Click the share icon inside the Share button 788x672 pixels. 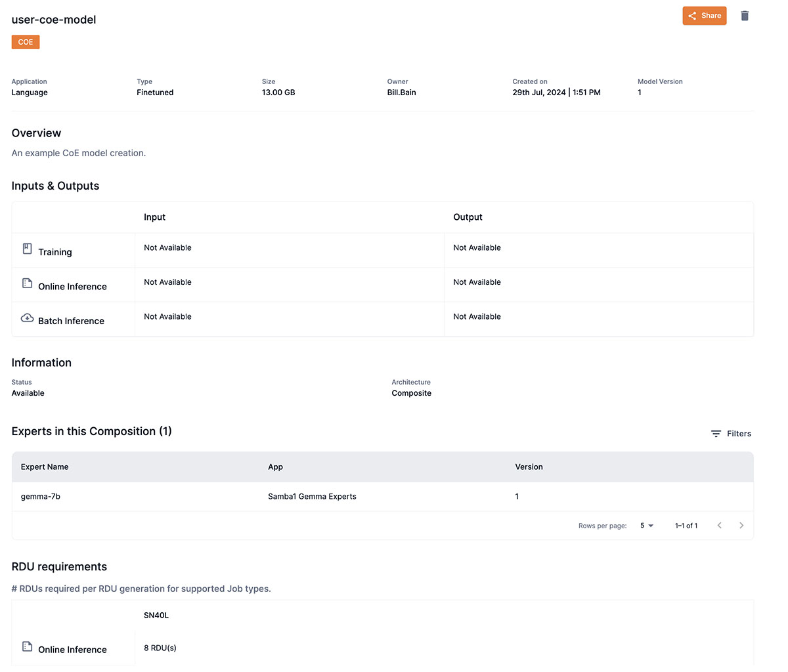coord(693,15)
